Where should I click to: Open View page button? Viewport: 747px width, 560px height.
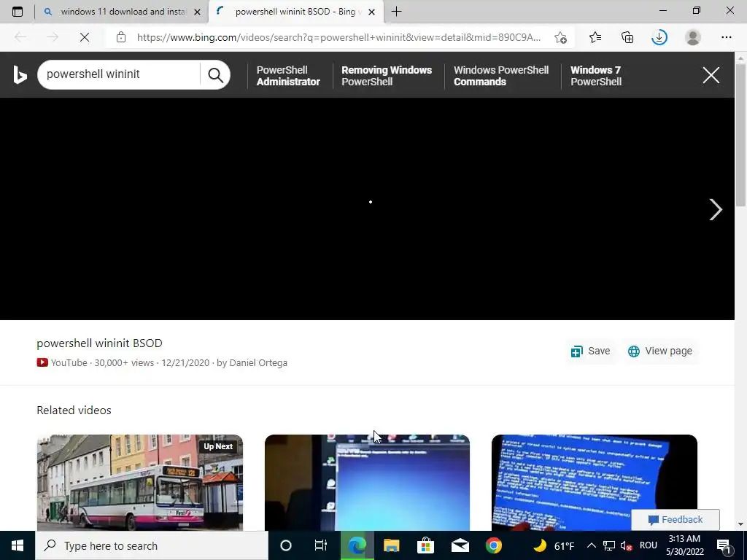click(659, 351)
